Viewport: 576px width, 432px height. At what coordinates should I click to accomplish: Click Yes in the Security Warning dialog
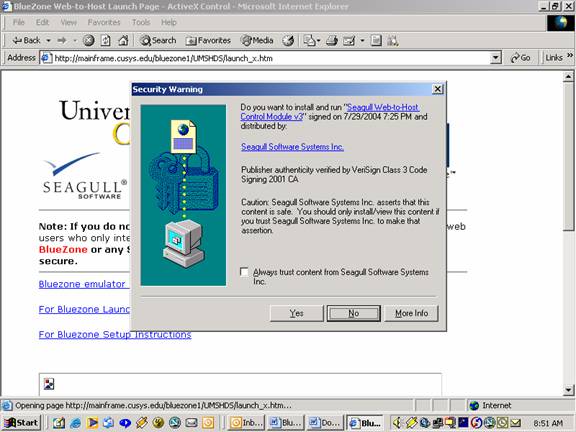296,313
